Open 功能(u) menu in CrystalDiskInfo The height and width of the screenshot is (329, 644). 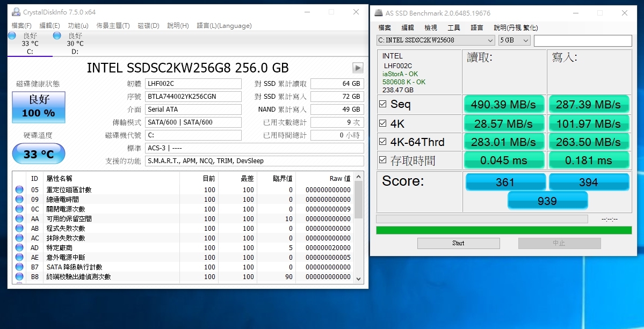point(78,26)
